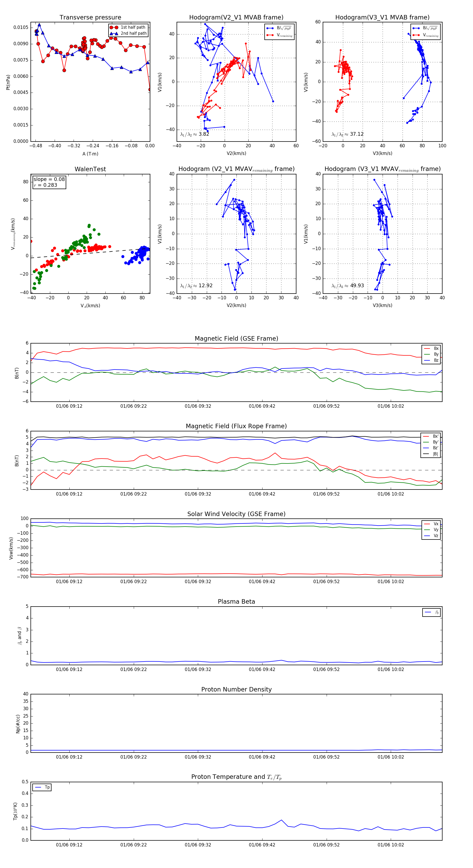Click the |B| legend entry
473x868 pixels.
(x=431, y=454)
